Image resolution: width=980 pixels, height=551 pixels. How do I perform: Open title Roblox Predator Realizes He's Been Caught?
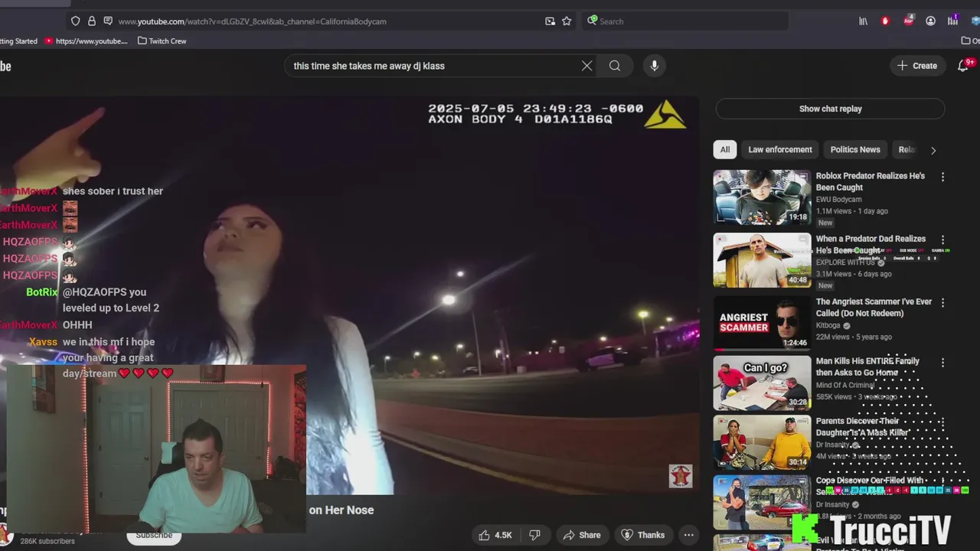pos(871,181)
